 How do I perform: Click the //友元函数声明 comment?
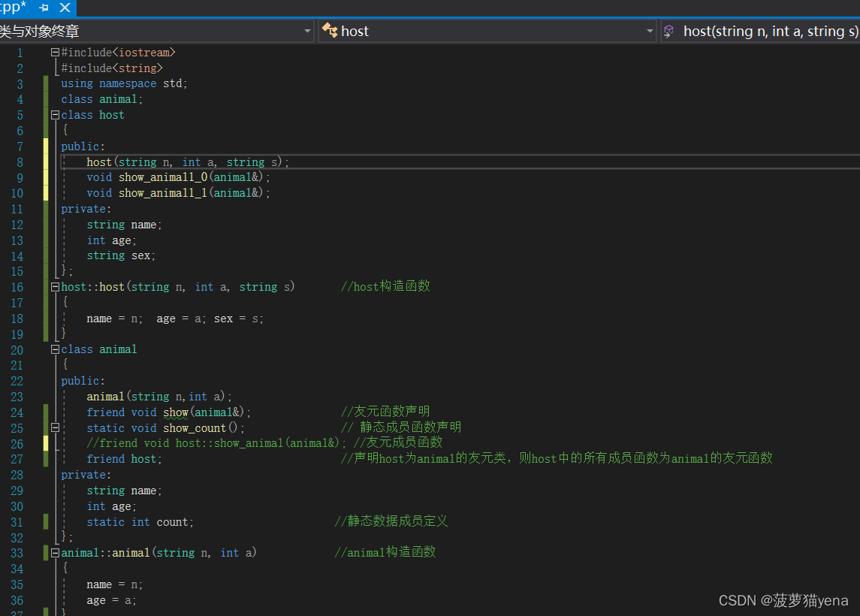point(385,412)
